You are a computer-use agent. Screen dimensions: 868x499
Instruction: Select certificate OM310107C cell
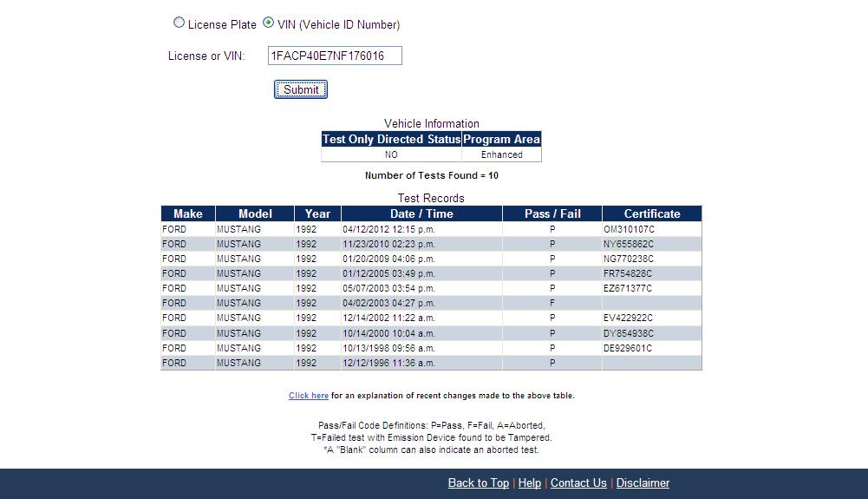click(x=629, y=229)
